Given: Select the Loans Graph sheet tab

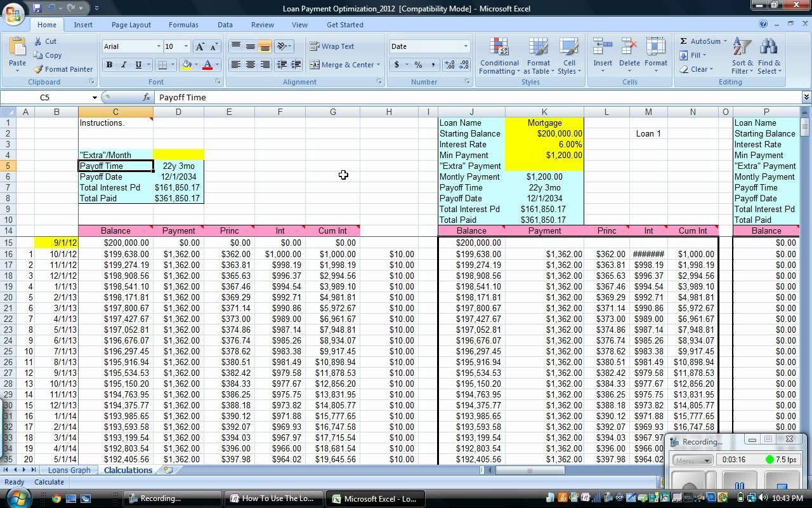Looking at the screenshot, I should [69, 470].
